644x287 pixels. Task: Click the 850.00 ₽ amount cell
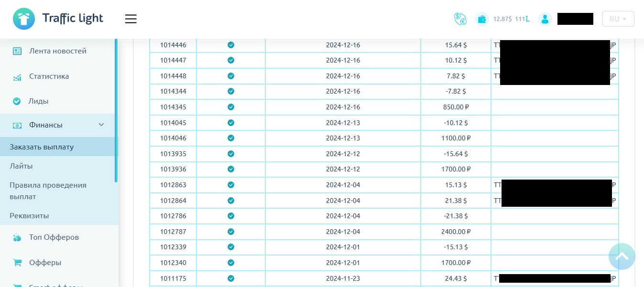pos(456,107)
